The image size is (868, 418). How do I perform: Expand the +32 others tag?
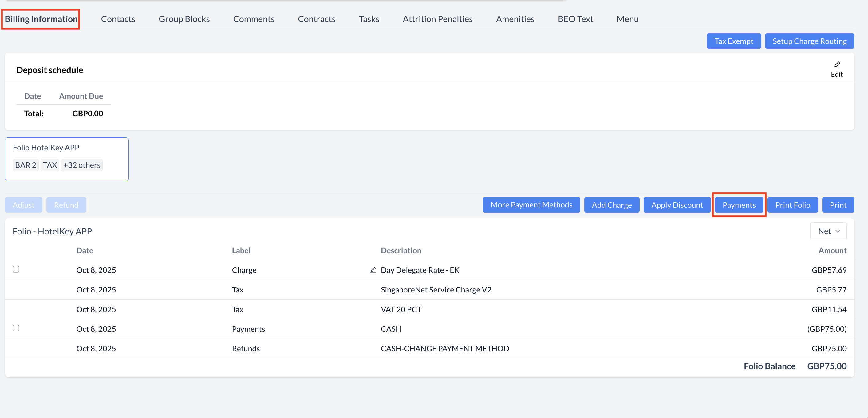82,165
